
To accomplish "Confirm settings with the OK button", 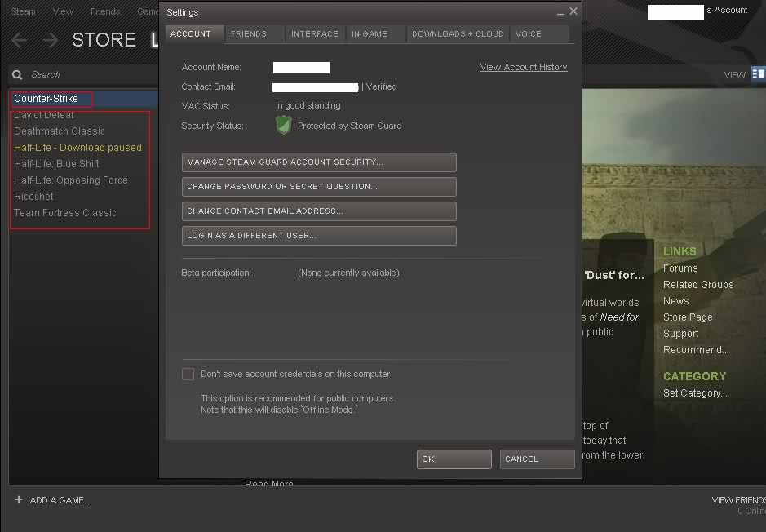I will (x=454, y=459).
